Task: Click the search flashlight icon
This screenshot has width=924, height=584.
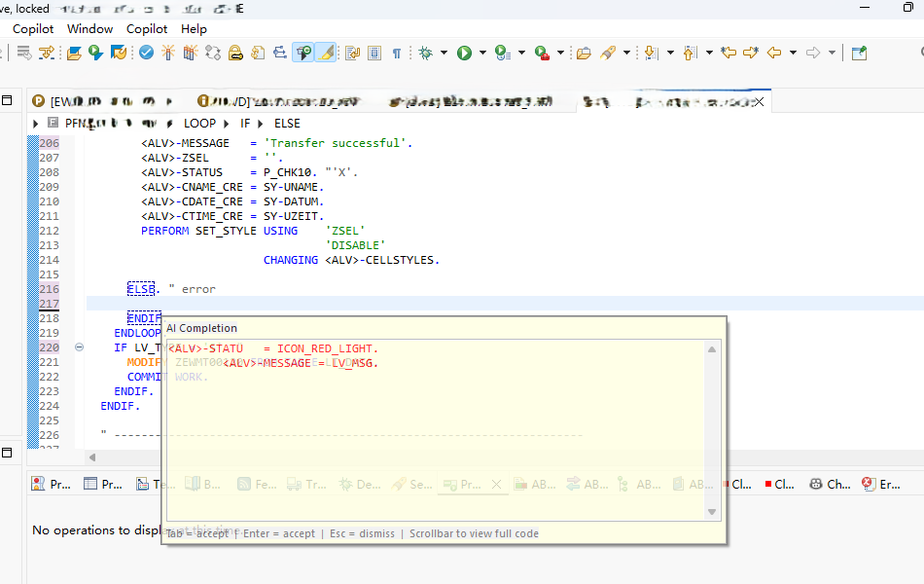Action: tap(608, 54)
